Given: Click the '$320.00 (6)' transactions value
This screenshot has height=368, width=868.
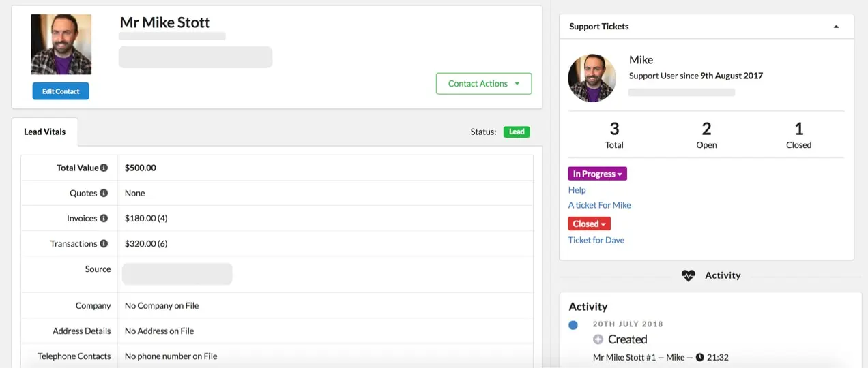Looking at the screenshot, I should [x=146, y=243].
